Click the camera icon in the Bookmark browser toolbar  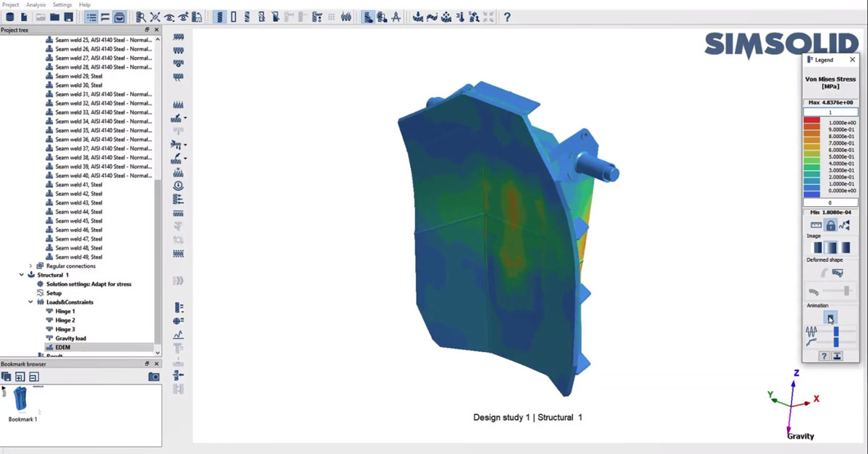pos(153,377)
